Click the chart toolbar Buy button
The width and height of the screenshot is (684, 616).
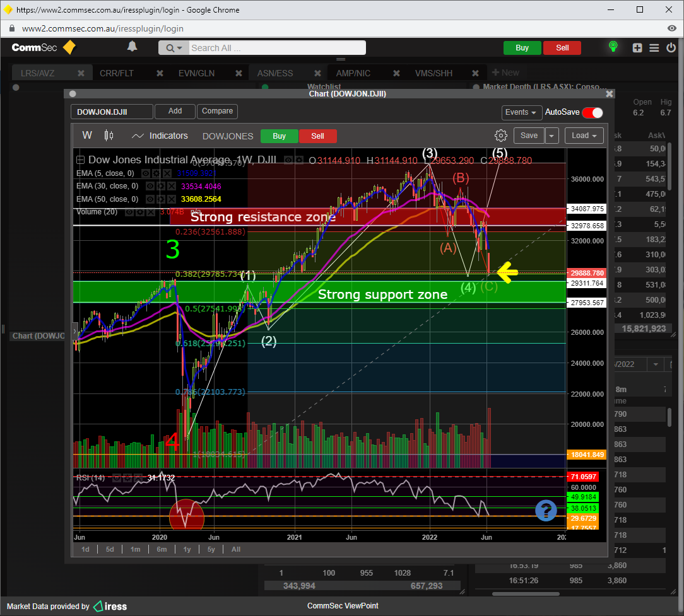[x=279, y=136]
